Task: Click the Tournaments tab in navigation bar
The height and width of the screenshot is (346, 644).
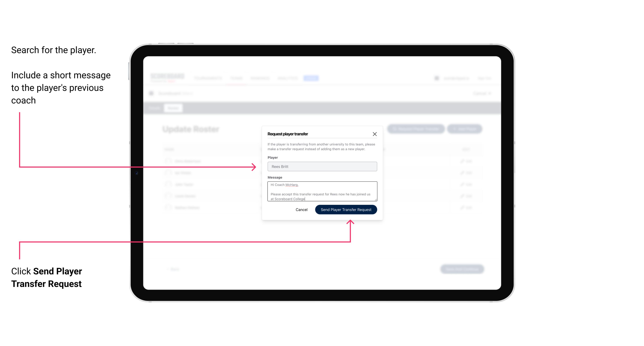Action: pyautogui.click(x=208, y=78)
